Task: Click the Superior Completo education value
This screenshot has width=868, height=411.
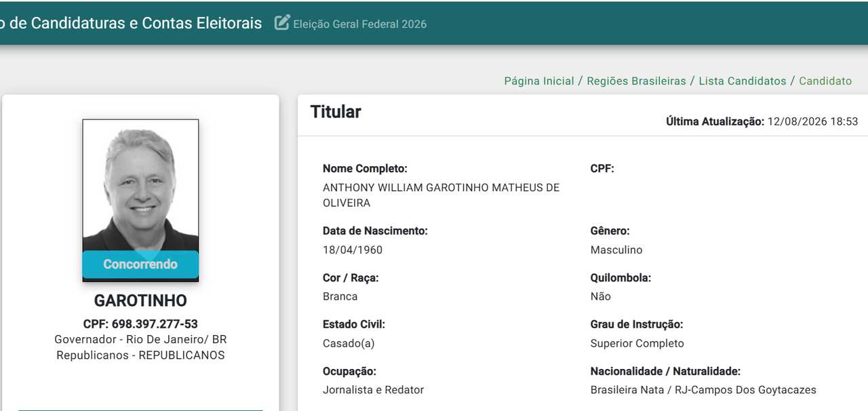Action: point(637,343)
